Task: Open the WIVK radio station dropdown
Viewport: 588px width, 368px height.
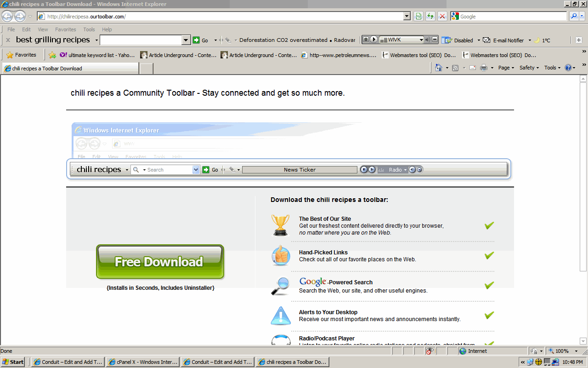Action: [421, 40]
